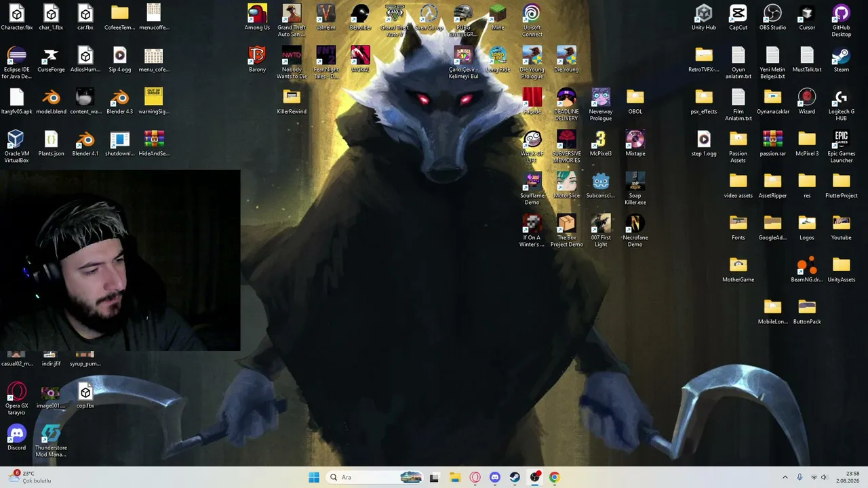Select the Necrofane Demo icon
The image size is (868, 488).
(635, 230)
